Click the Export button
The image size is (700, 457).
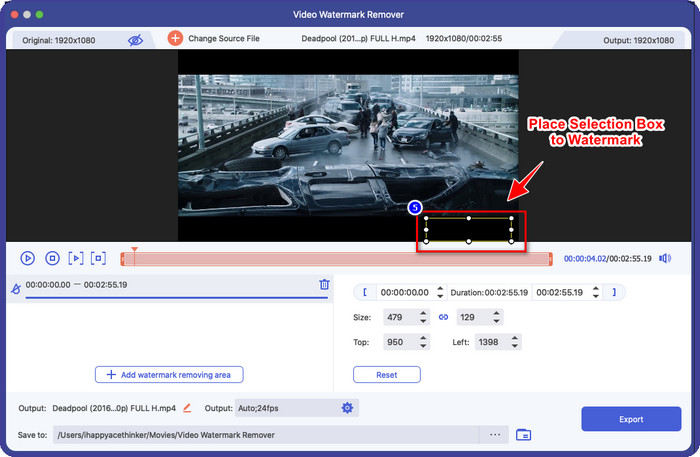631,419
